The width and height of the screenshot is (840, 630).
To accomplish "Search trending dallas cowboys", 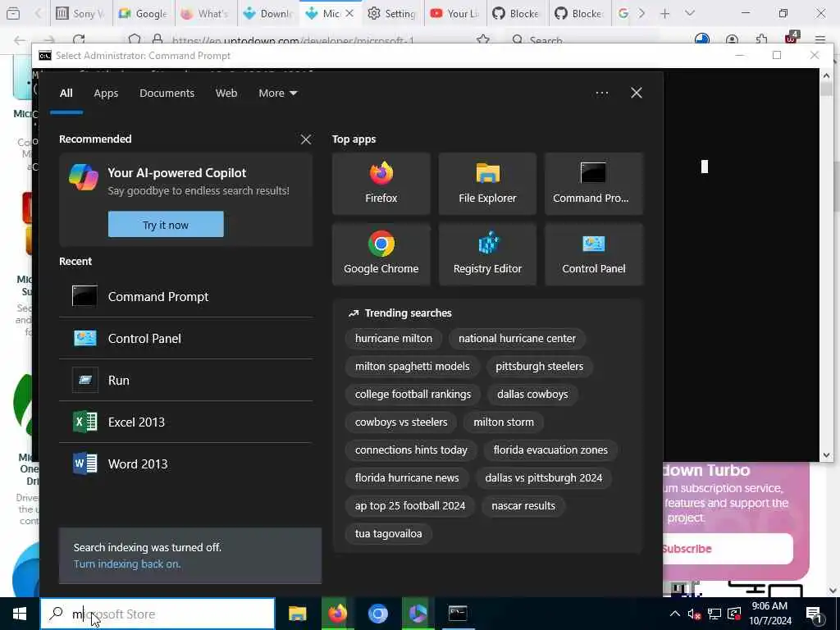I will pyautogui.click(x=532, y=394).
